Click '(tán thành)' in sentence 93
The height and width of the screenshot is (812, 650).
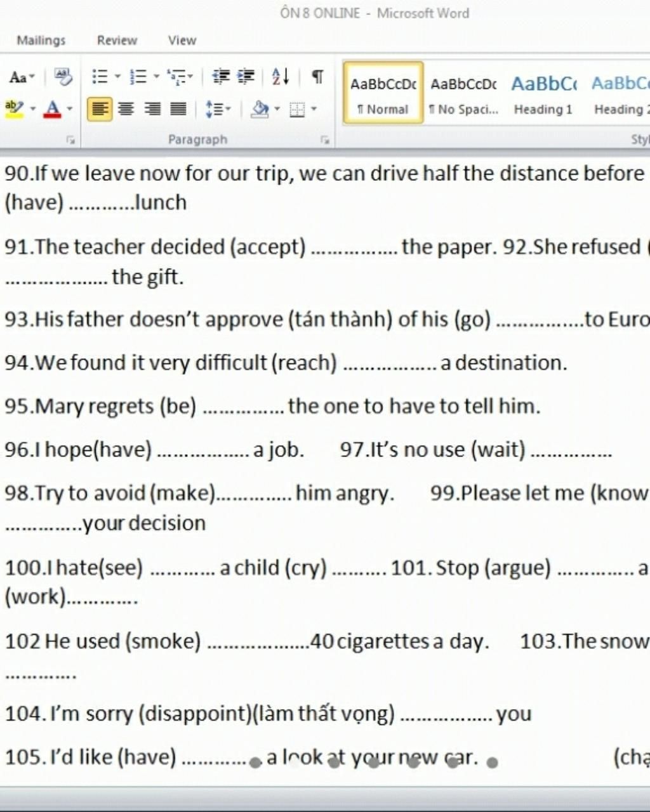340,319
